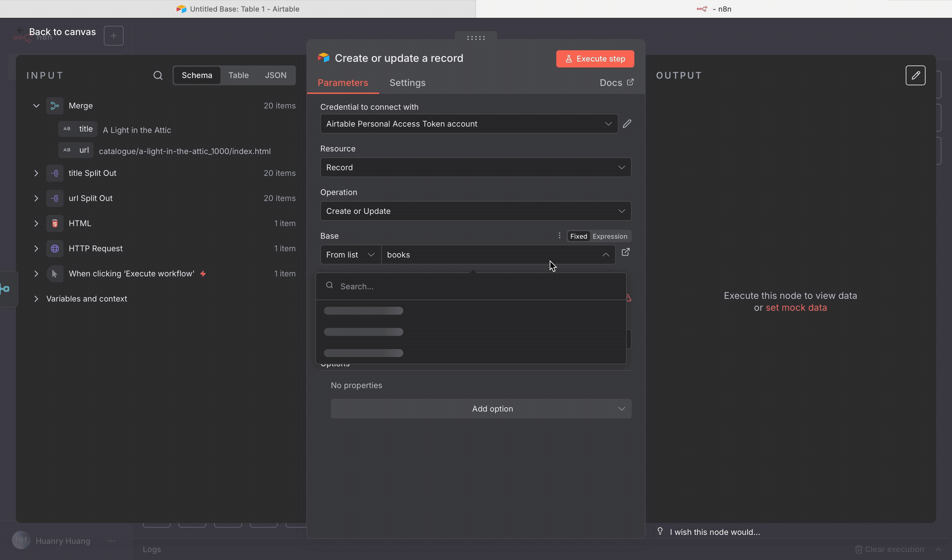Click the Execute workflow trigger cursor icon
This screenshot has width=952, height=560.
(55, 274)
